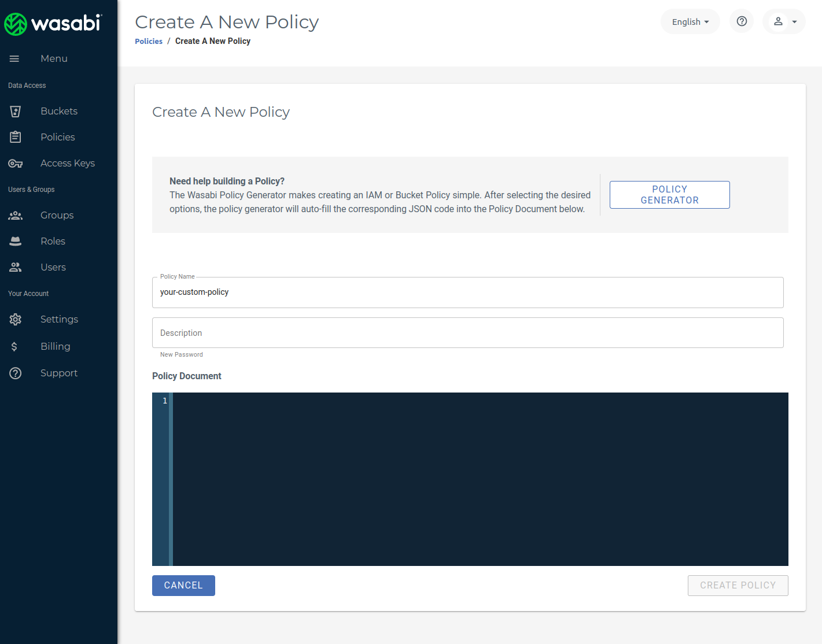
Task: Click the Wasabi logo
Action: click(x=55, y=24)
